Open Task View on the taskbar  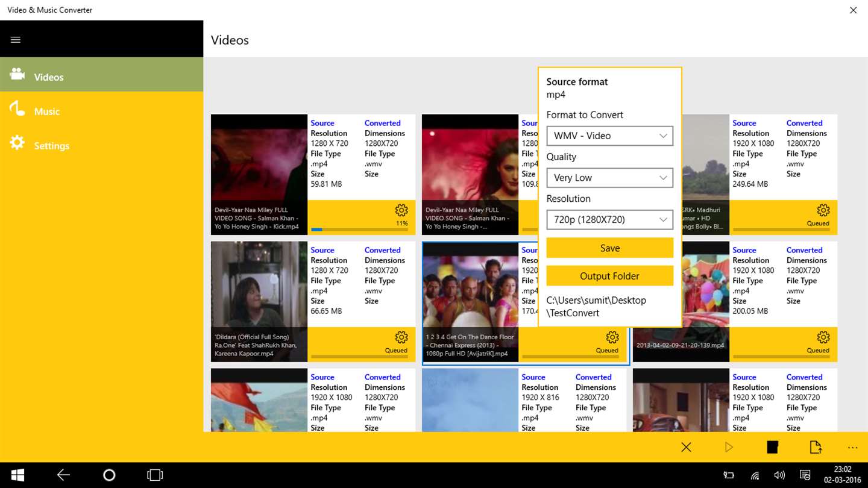155,475
